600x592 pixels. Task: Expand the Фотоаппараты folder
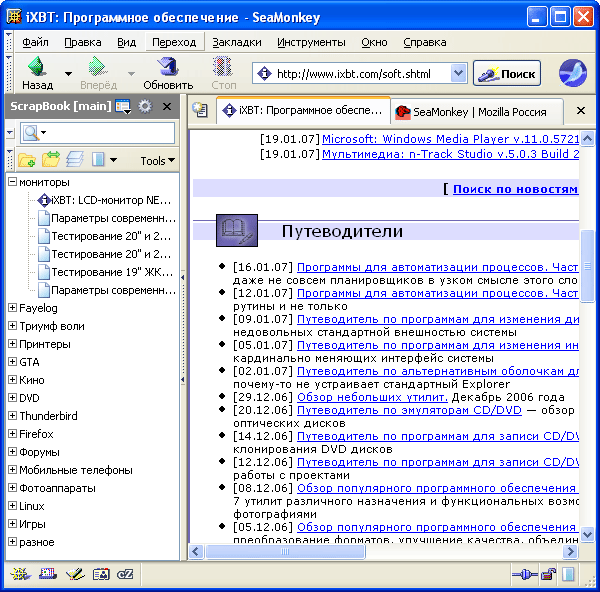(12, 488)
